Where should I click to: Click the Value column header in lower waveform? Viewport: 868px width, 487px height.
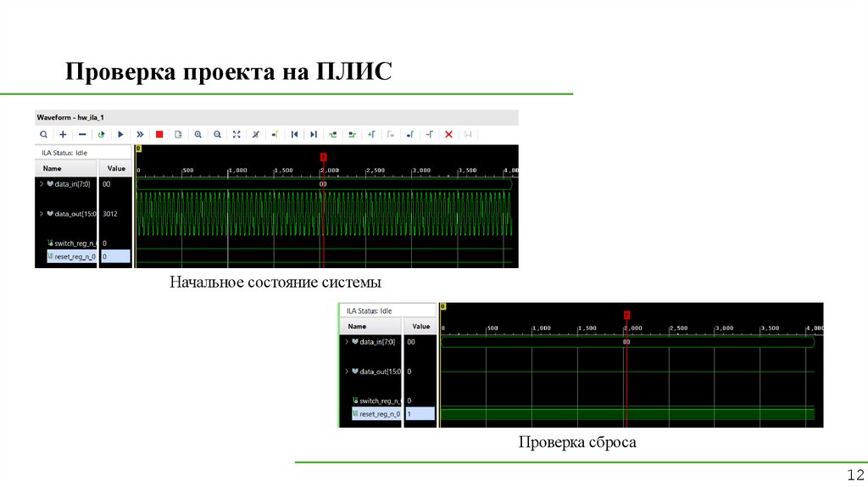(420, 327)
